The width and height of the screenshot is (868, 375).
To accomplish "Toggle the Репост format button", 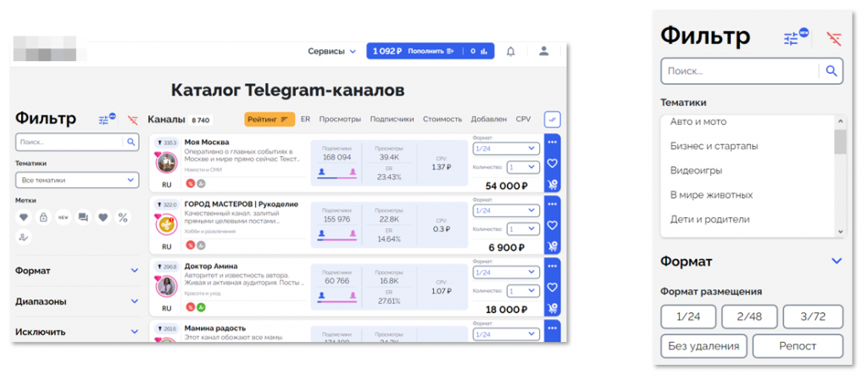I will click(798, 345).
